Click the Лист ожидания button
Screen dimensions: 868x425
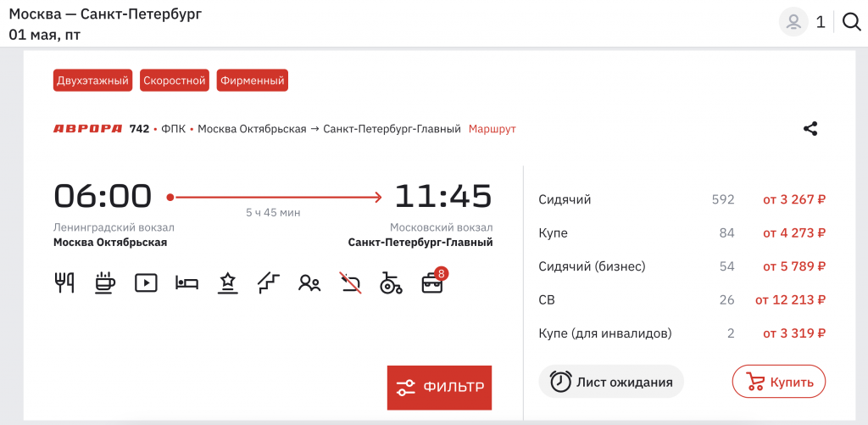[x=611, y=382]
